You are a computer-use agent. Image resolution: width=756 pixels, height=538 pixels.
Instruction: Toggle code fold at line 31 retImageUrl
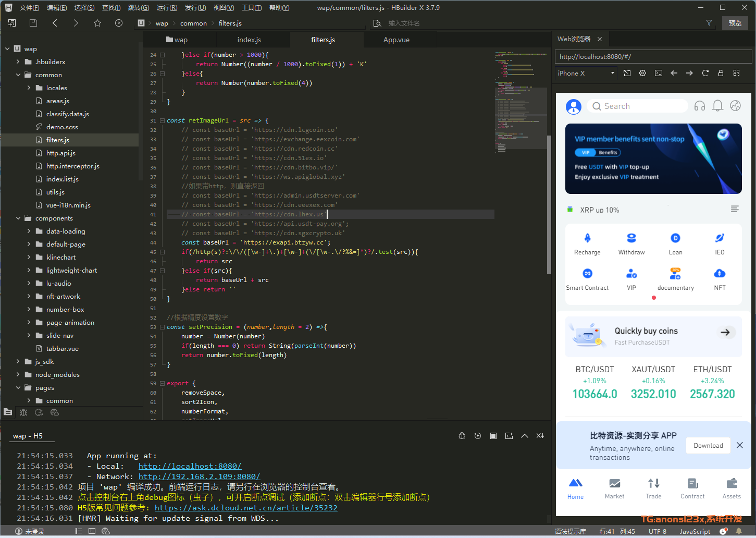pyautogui.click(x=162, y=120)
